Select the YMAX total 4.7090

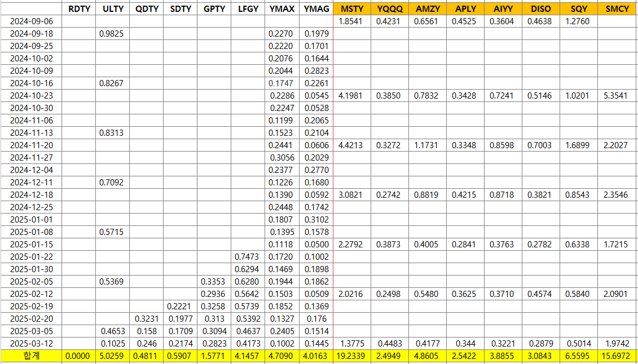(281, 356)
